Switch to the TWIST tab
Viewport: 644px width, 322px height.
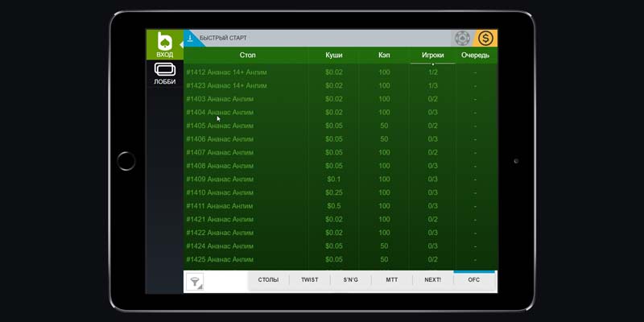point(310,279)
